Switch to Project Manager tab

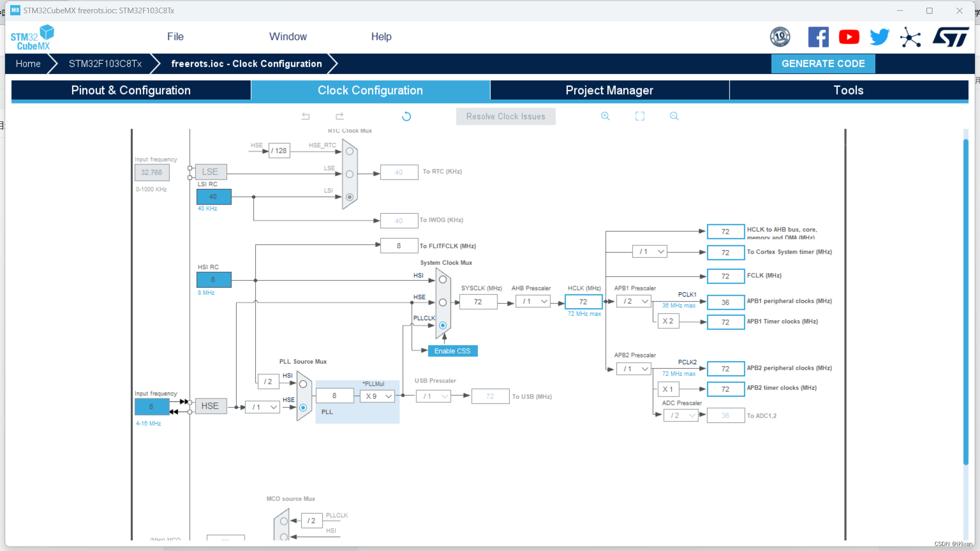[x=609, y=90]
